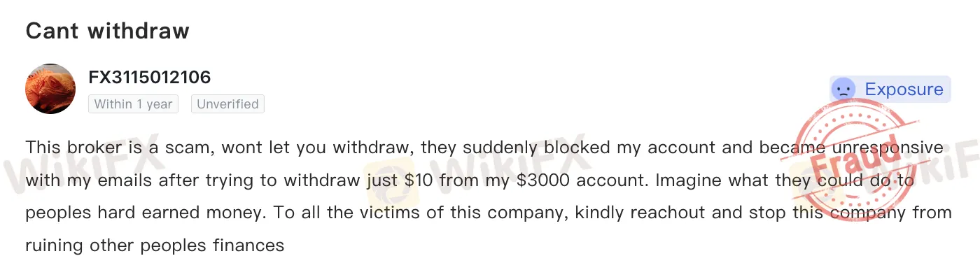The image size is (980, 270).
Task: Open the FX3115012106 user profile name
Action: (150, 77)
